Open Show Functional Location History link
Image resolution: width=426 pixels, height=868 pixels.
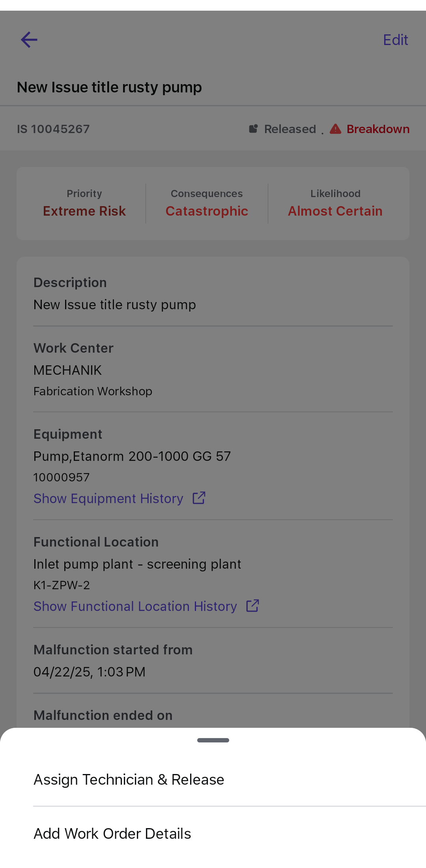[x=135, y=606]
